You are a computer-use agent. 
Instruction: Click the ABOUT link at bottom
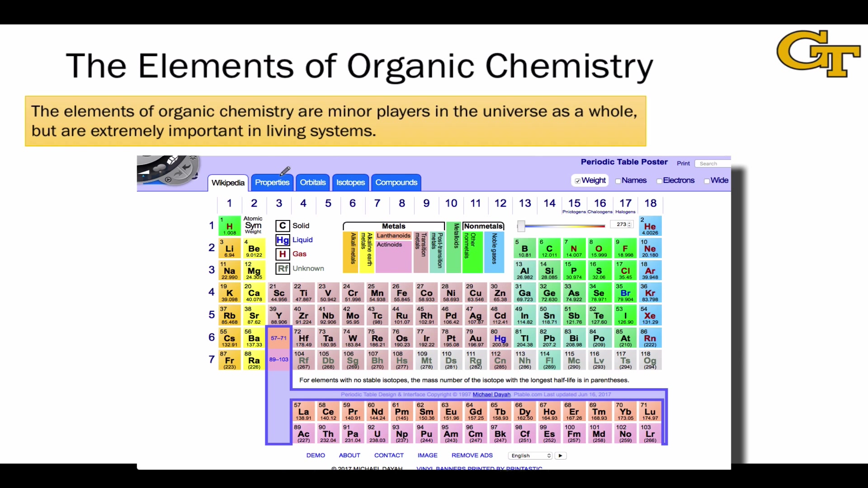(349, 455)
